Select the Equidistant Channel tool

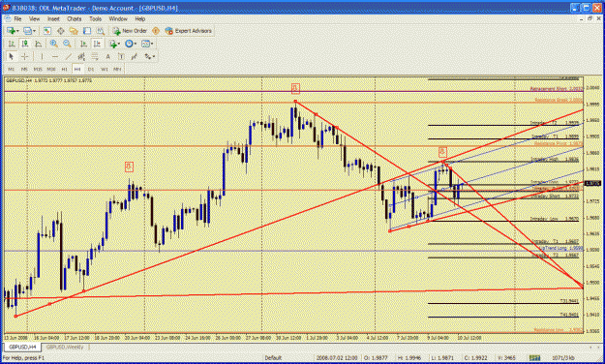click(81, 57)
